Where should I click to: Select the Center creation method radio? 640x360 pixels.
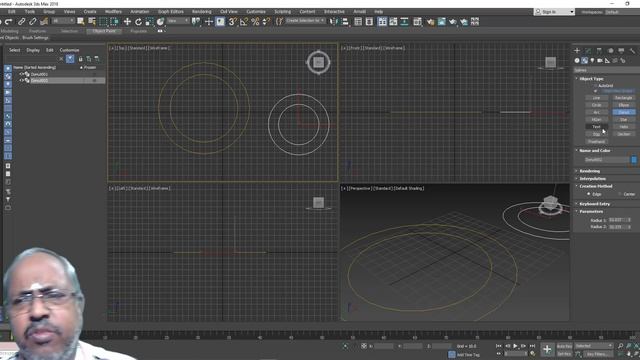click(x=620, y=194)
